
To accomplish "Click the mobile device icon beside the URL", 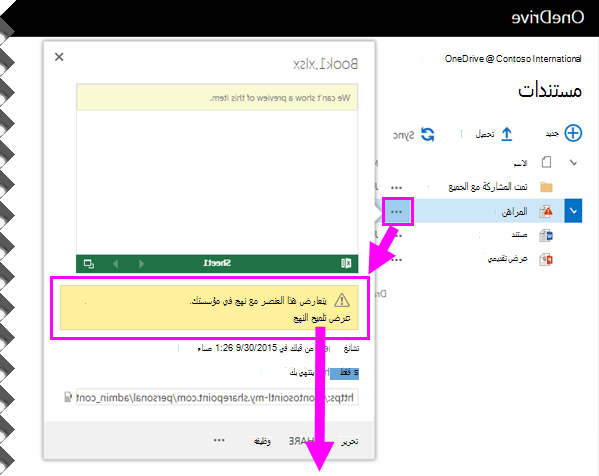I will pos(68,397).
